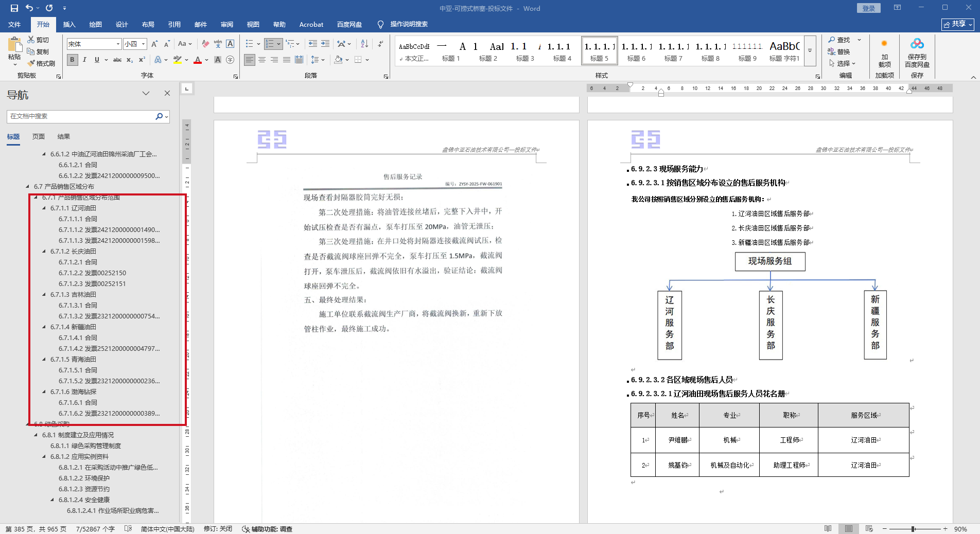Viewport: 980px width, 534px height.
Task: Click the 查找 (Find) button
Action: pyautogui.click(x=839, y=40)
